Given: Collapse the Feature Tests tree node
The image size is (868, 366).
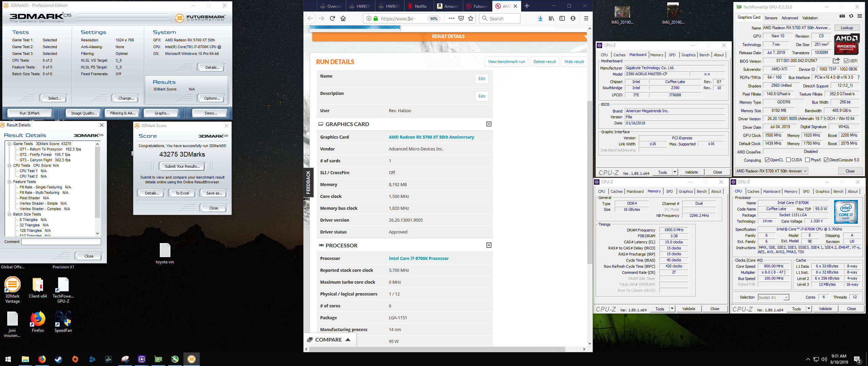Looking at the screenshot, I should [x=9, y=182].
